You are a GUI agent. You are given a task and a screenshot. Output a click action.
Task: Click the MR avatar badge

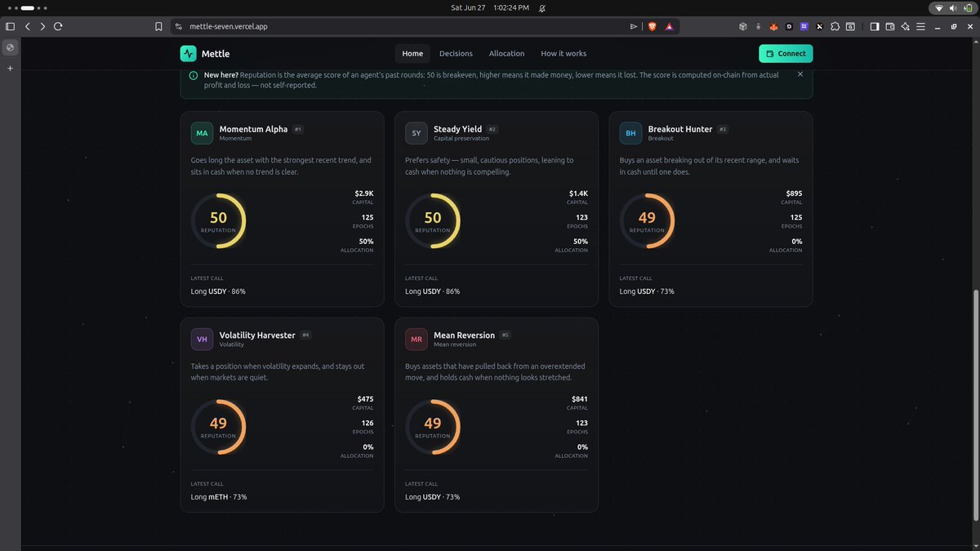[x=416, y=338]
